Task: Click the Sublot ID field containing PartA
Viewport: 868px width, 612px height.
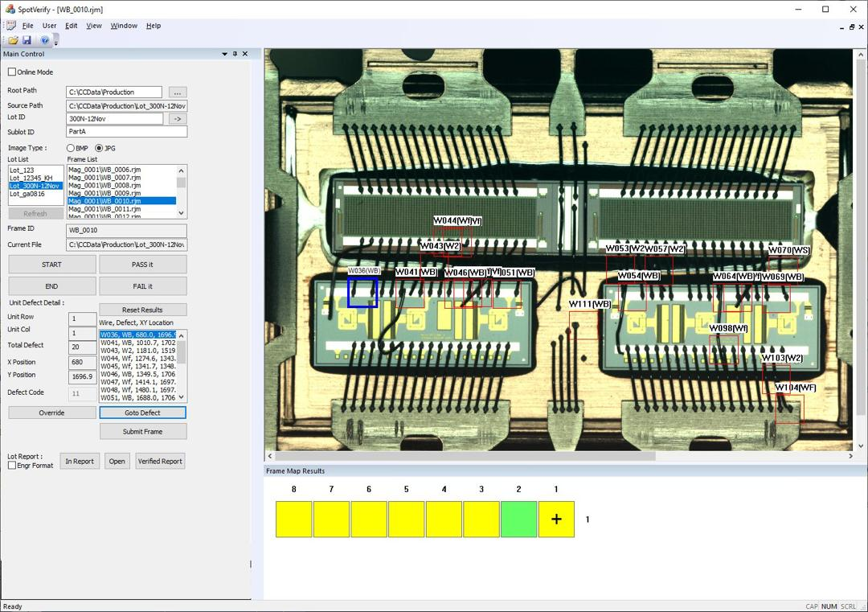Action: tap(127, 131)
